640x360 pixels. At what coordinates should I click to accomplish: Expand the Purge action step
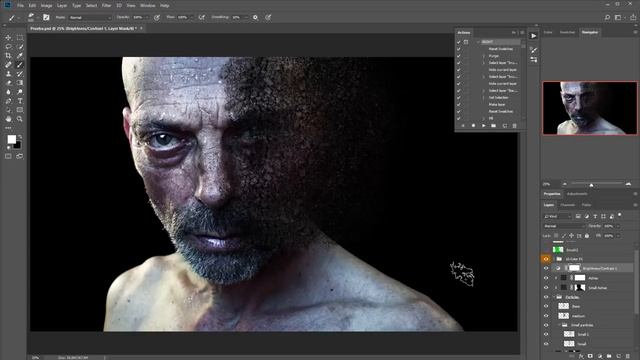(484, 56)
